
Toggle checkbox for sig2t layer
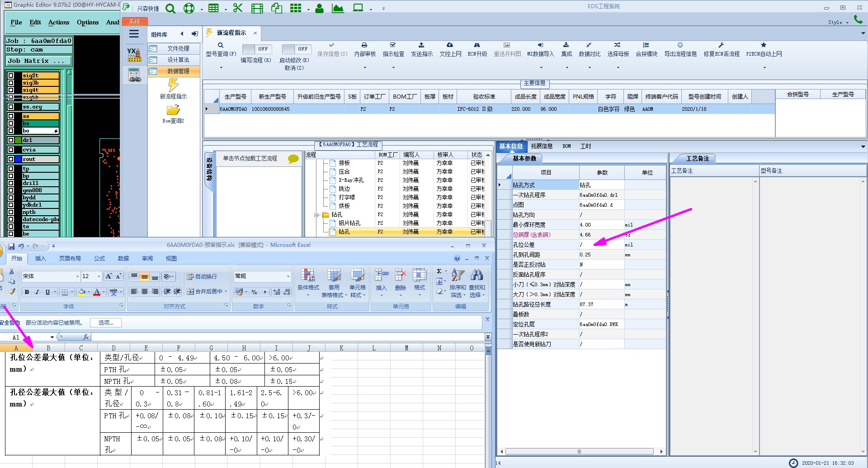point(11,76)
